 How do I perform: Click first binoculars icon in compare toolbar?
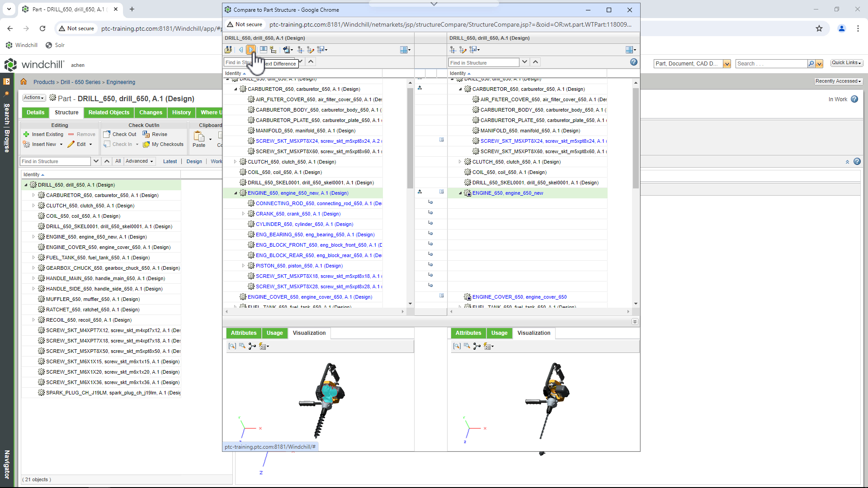tap(228, 50)
